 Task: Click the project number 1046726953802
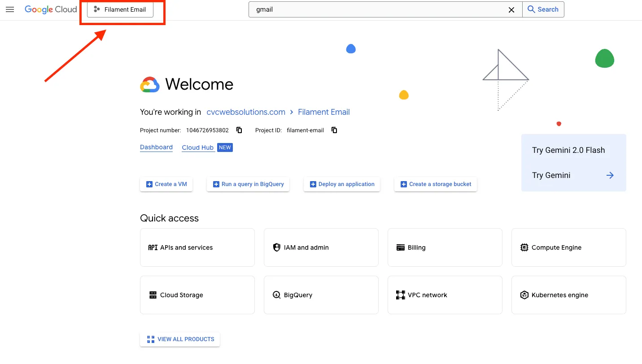[207, 130]
